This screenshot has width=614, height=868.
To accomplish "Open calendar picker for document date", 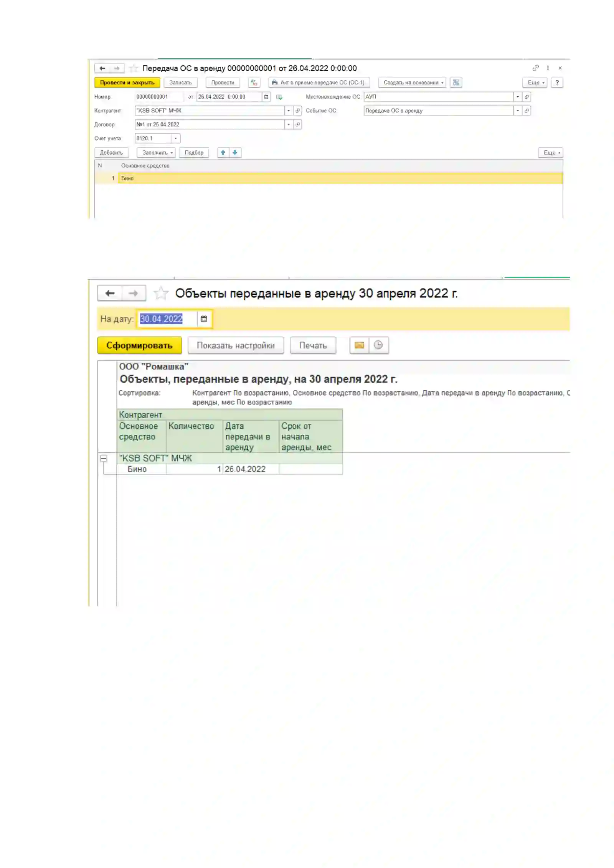I will pos(266,97).
